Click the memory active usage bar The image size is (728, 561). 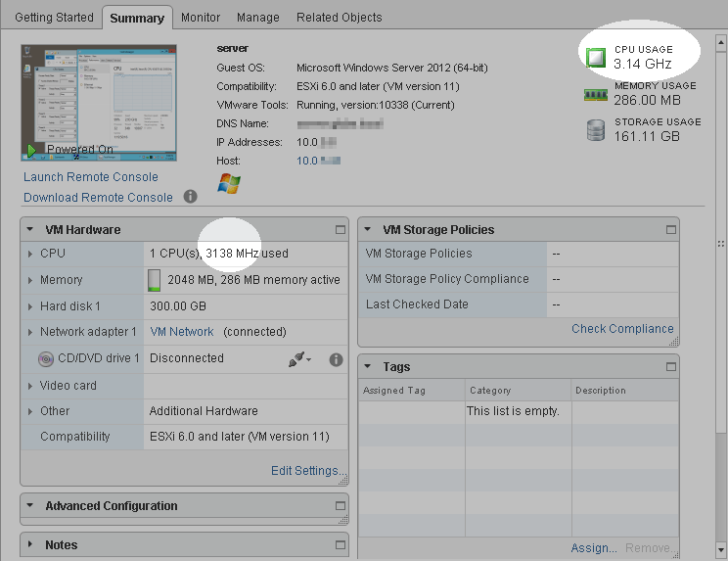(x=154, y=280)
